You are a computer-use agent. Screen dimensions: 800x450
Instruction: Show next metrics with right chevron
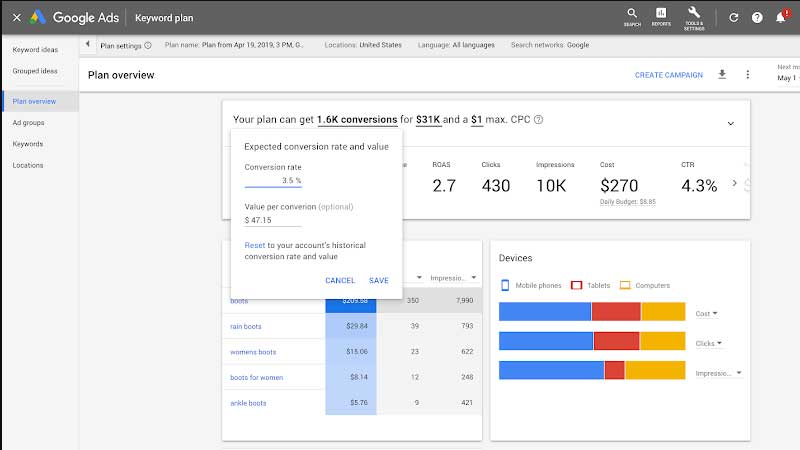coord(734,183)
